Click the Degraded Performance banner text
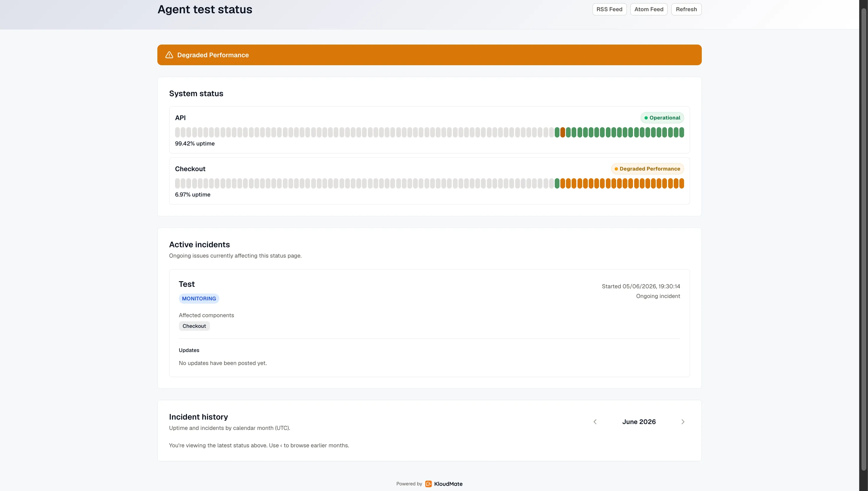Viewport: 868px width, 491px height. (x=213, y=55)
